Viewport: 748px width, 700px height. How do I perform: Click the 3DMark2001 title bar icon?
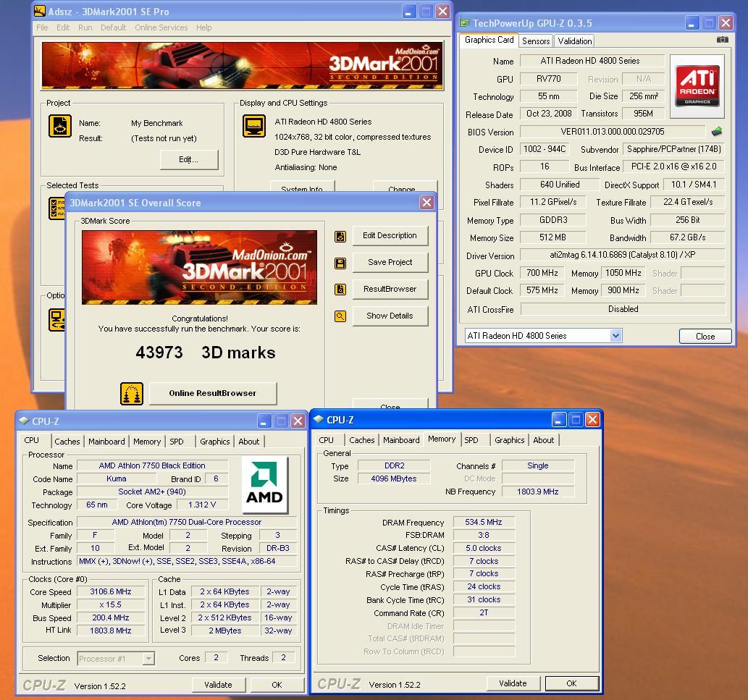[x=40, y=10]
